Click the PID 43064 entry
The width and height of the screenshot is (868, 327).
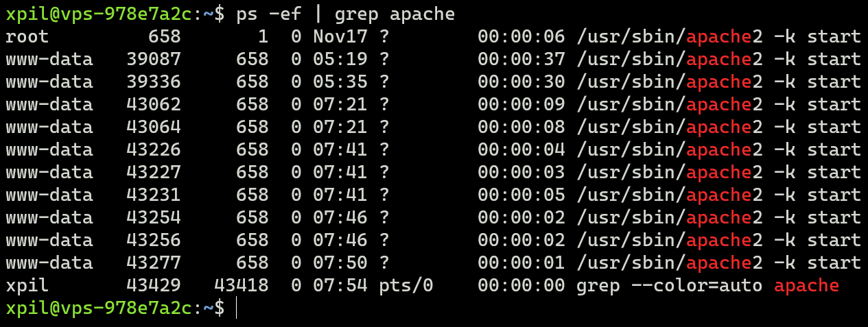pyautogui.click(x=153, y=127)
